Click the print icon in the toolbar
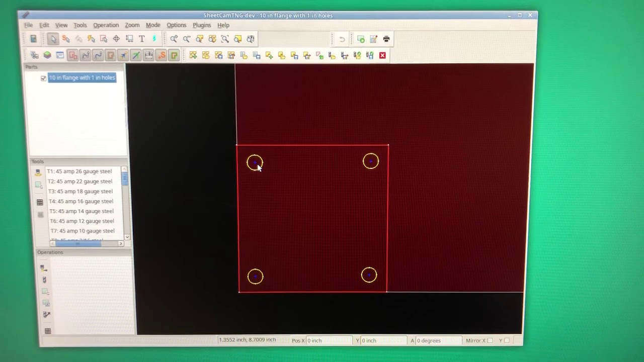 point(386,39)
